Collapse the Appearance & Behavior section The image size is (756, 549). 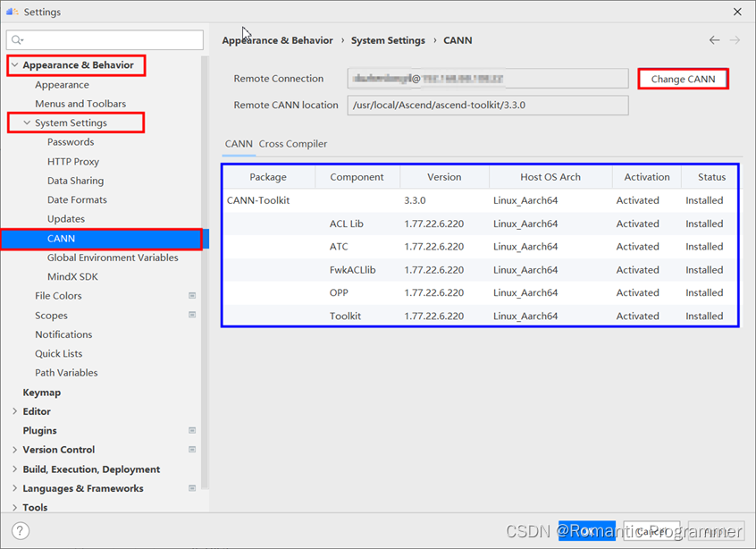tap(15, 64)
